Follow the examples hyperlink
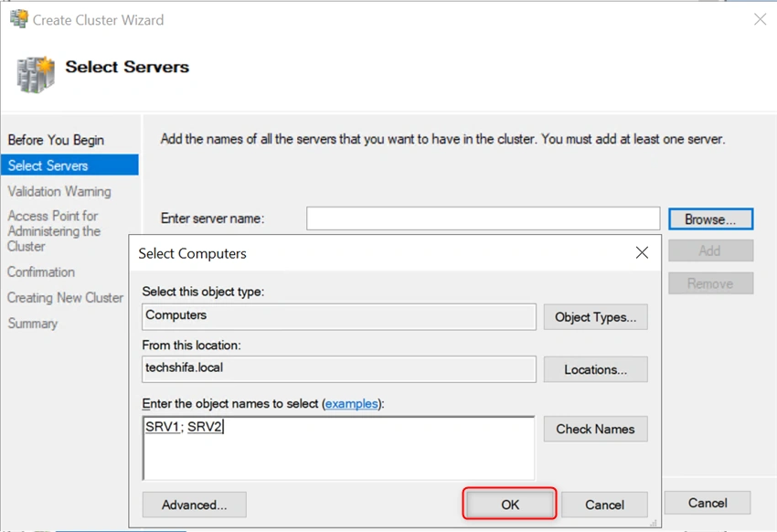The width and height of the screenshot is (777, 532). click(351, 404)
